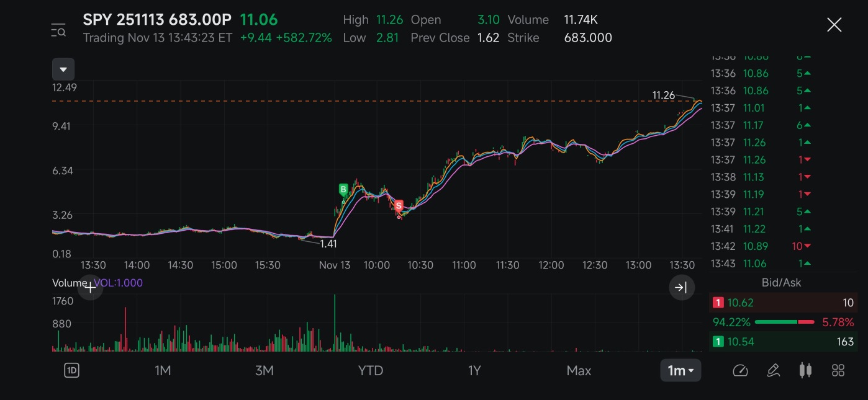Image resolution: width=868 pixels, height=400 pixels.
Task: Tap the red S sell marker
Action: pyautogui.click(x=399, y=205)
